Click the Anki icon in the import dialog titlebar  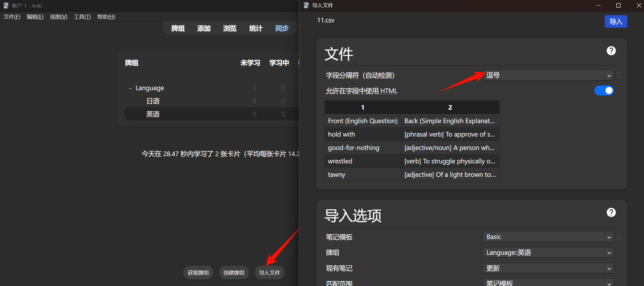click(x=306, y=5)
